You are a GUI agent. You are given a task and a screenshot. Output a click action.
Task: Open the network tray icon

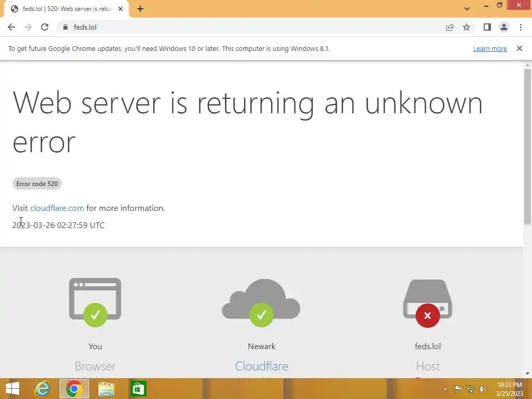[470, 389]
